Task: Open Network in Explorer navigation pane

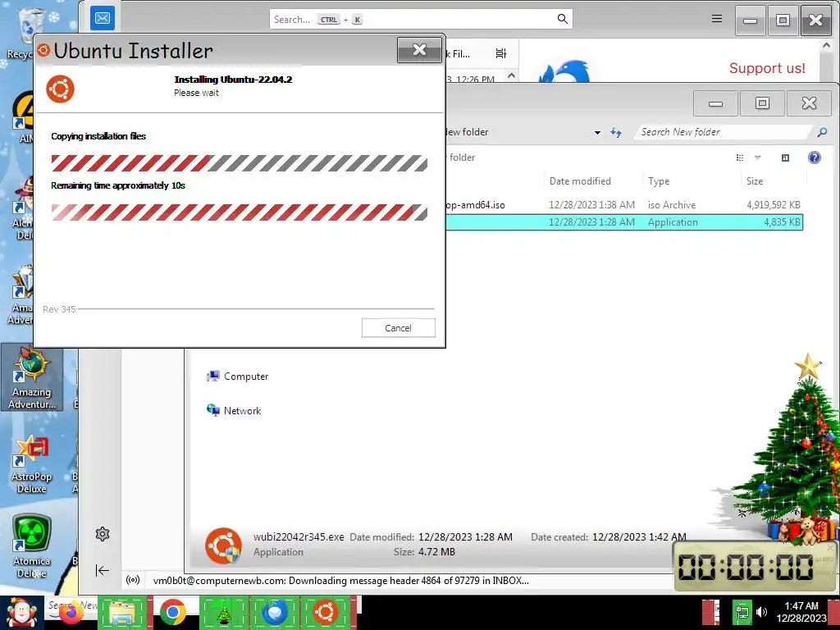Action: click(x=234, y=410)
